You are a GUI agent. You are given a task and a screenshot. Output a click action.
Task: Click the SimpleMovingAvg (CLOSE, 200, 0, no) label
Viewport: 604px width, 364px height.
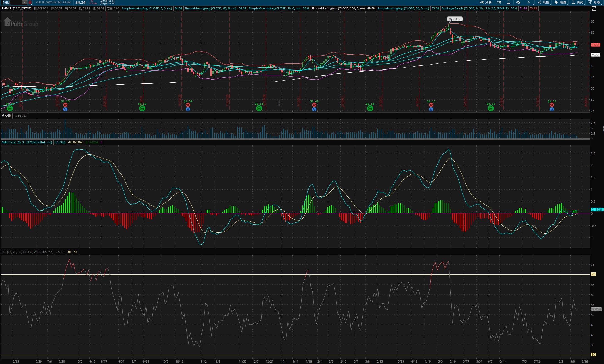338,8
